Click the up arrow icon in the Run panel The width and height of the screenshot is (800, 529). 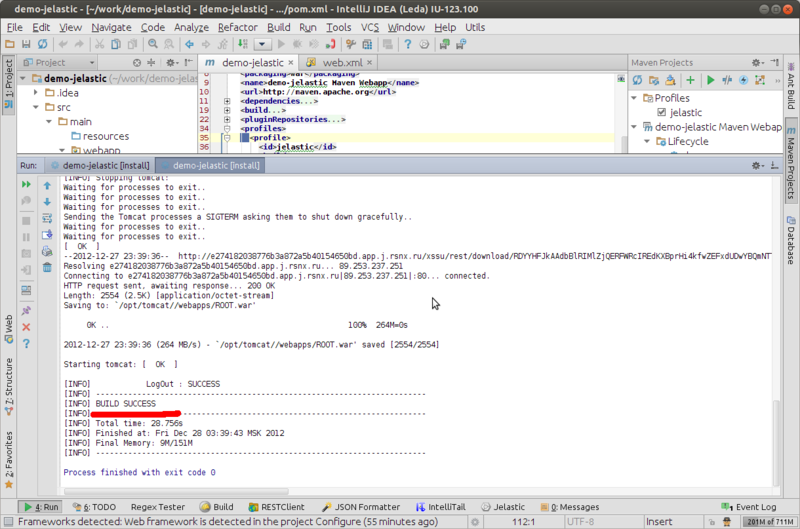tap(47, 186)
